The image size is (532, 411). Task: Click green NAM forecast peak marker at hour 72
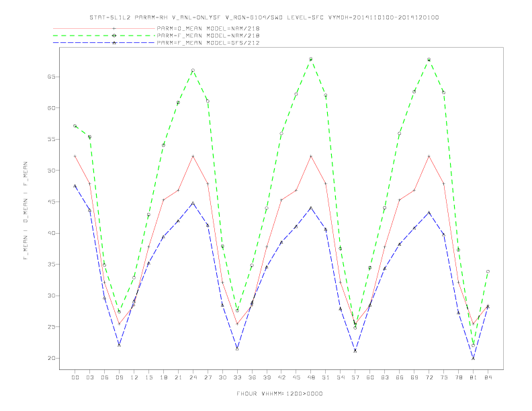[x=429, y=59]
